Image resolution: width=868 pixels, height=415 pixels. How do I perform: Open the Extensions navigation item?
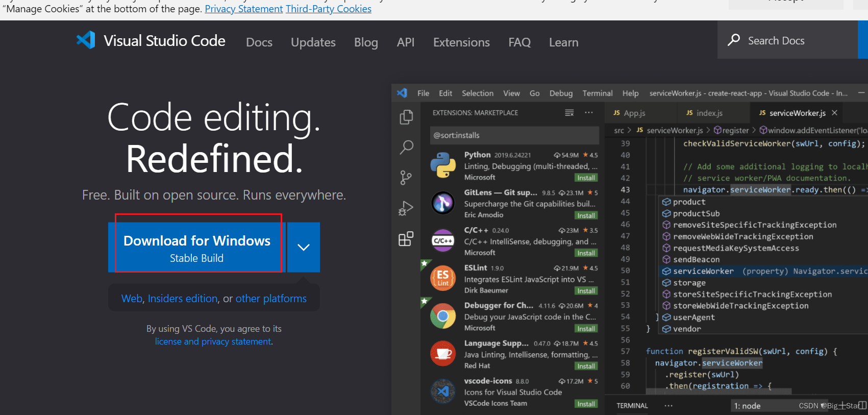click(461, 42)
